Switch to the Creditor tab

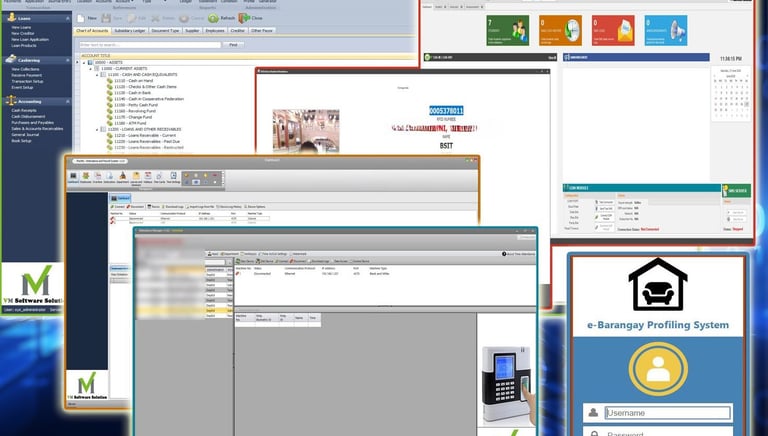point(238,30)
